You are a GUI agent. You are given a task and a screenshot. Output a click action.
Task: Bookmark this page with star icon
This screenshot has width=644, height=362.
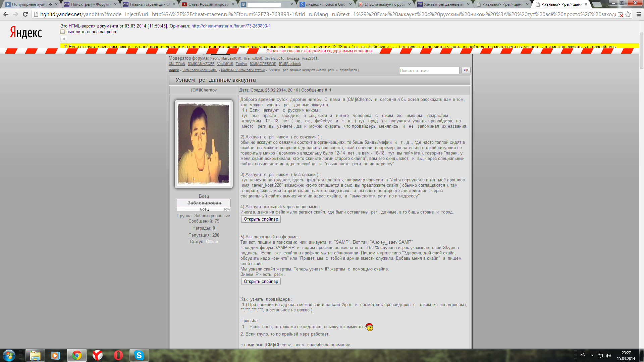pos(628,14)
